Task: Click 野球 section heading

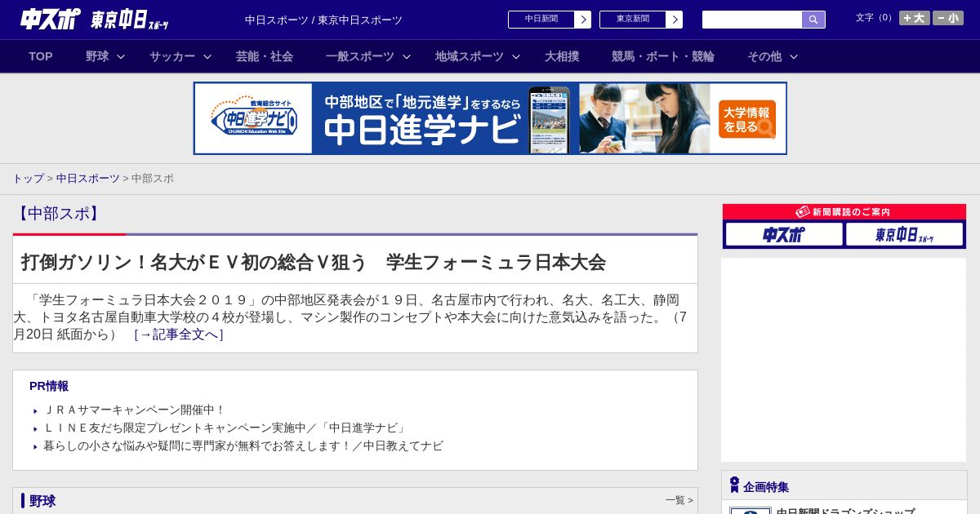Action: [x=42, y=501]
